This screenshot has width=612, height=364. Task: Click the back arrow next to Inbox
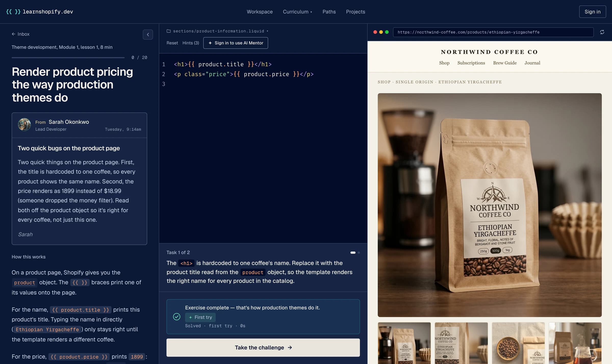[14, 34]
